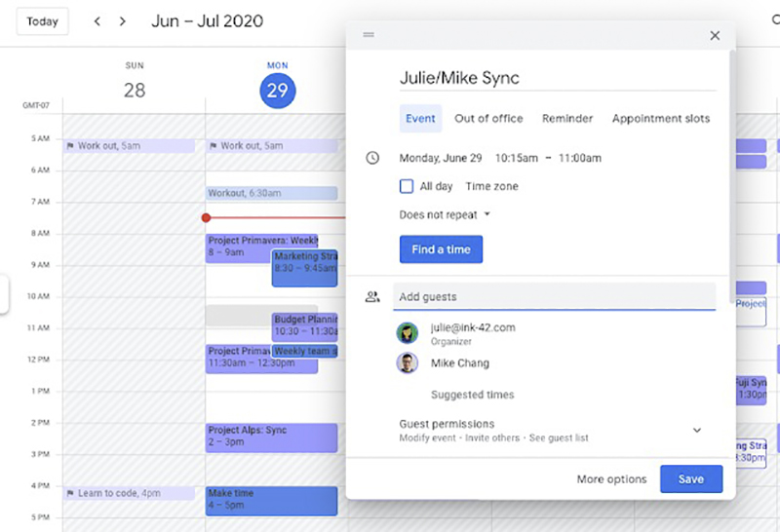Click Mike Chang's avatar picture
The height and width of the screenshot is (532, 780).
click(x=407, y=363)
